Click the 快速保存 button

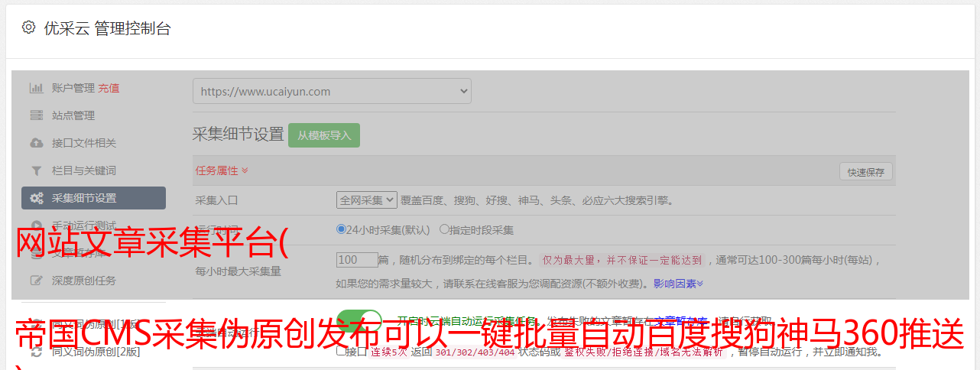(x=865, y=172)
